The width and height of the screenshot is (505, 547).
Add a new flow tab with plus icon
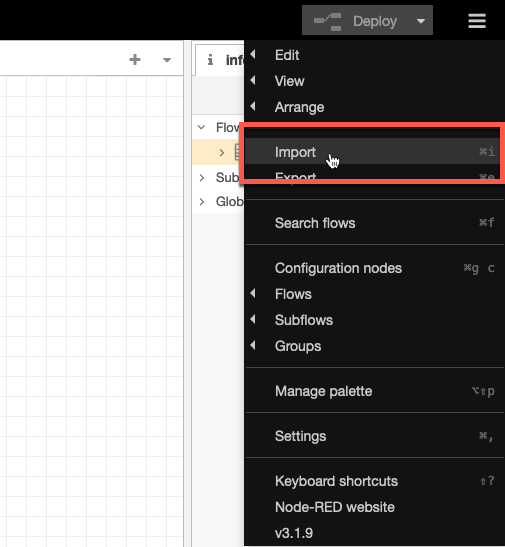(135, 60)
